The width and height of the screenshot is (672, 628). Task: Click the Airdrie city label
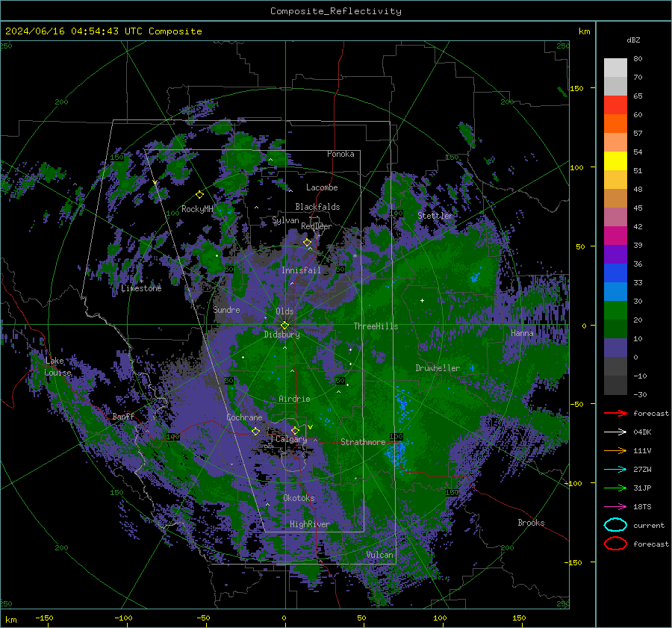tap(294, 399)
